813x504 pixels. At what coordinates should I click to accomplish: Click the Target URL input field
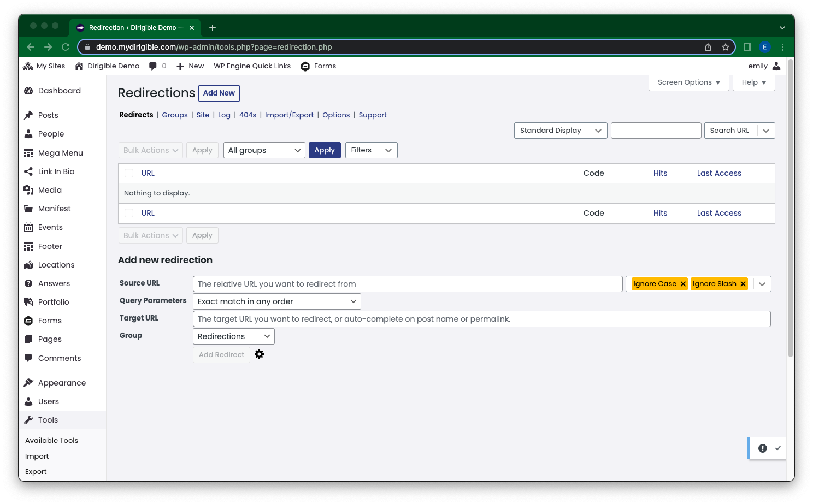pos(482,319)
